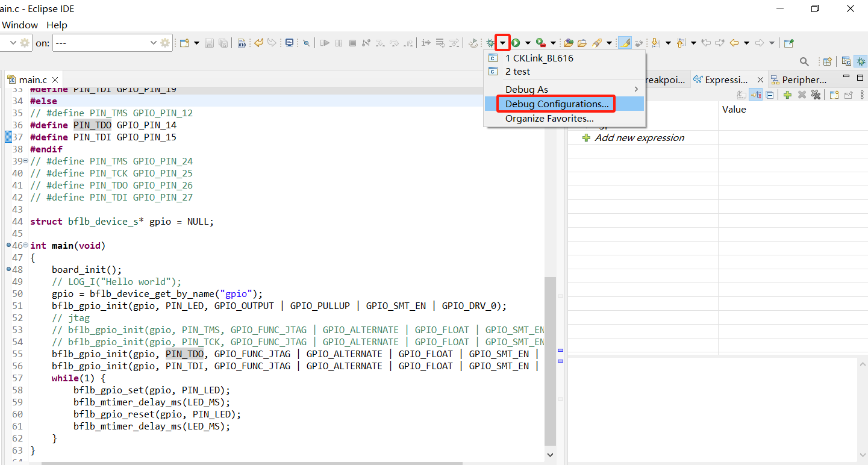868x465 pixels.
Task: Toggle the Mark Occurrences highlighter icon
Action: point(625,43)
